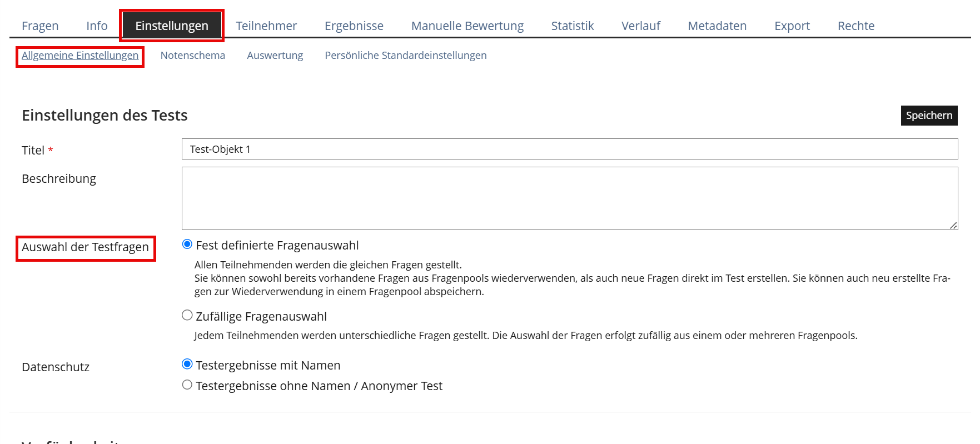The image size is (980, 444).
Task: Open the Export tab
Action: point(792,26)
